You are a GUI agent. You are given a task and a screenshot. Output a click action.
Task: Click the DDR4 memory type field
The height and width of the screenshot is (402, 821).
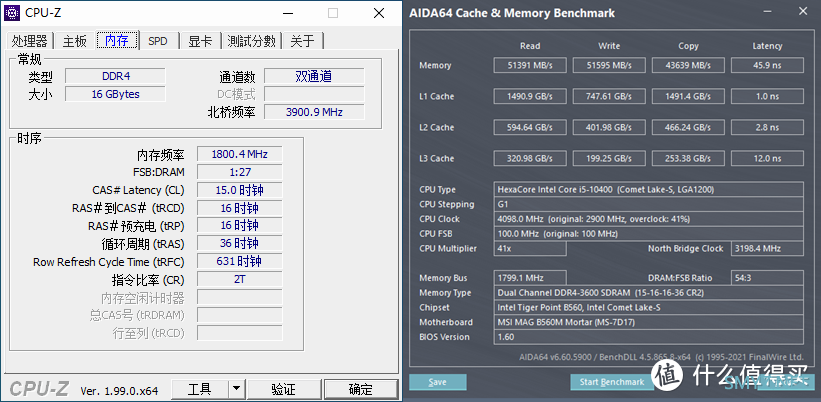click(x=115, y=76)
